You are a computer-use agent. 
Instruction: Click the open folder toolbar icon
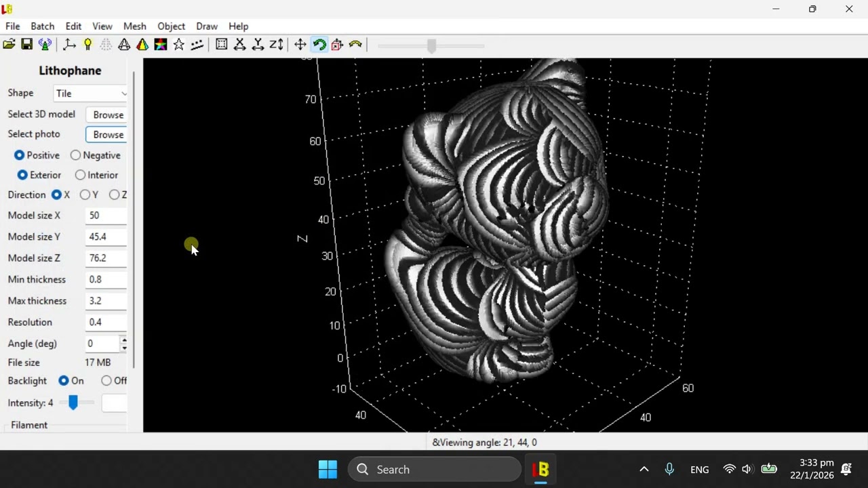point(9,45)
